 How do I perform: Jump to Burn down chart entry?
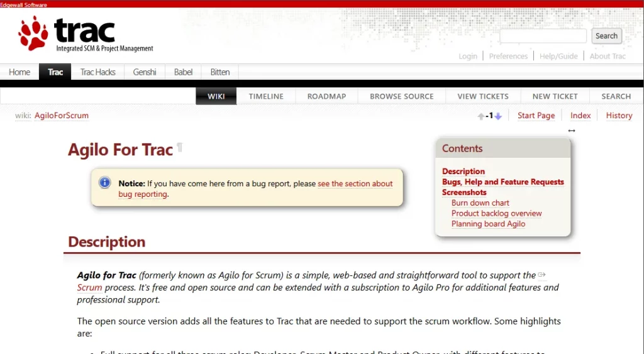pyautogui.click(x=480, y=203)
